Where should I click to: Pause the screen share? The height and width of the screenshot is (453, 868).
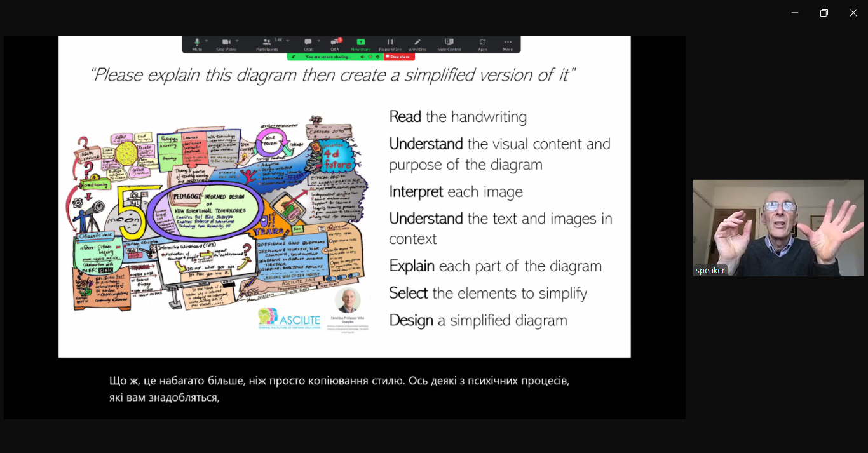coord(390,43)
